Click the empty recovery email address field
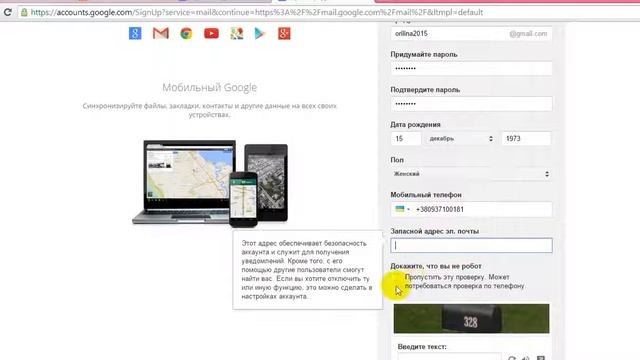This screenshot has width=640, height=360. 471,245
